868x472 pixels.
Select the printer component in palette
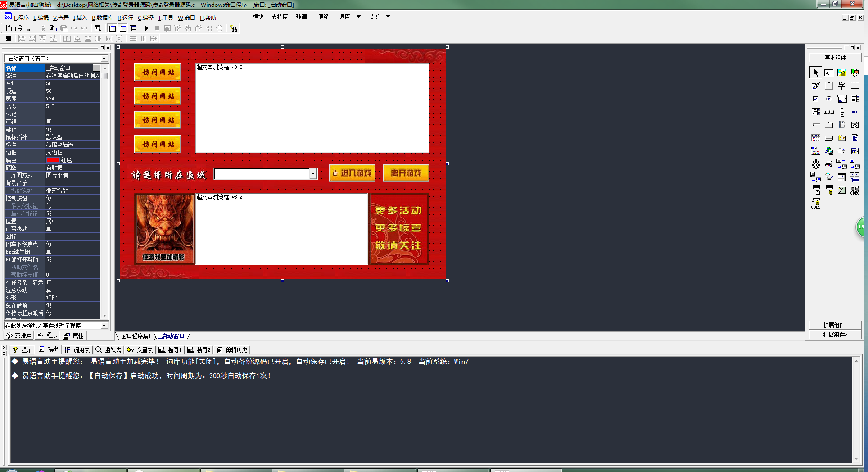(x=828, y=164)
